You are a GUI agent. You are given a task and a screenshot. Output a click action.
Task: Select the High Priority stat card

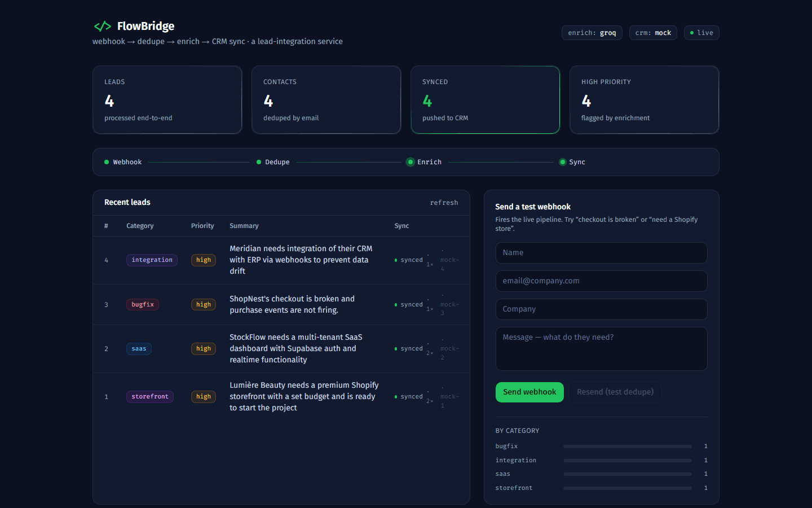coord(645,100)
